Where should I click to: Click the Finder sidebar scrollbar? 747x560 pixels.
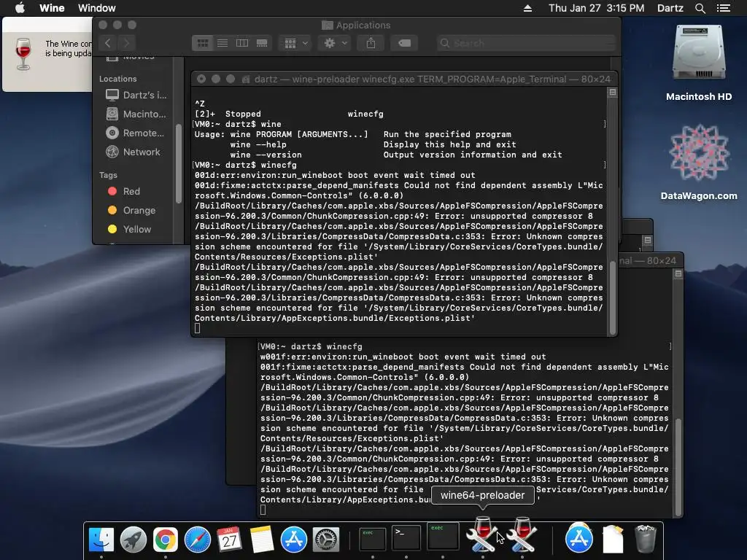point(179,163)
